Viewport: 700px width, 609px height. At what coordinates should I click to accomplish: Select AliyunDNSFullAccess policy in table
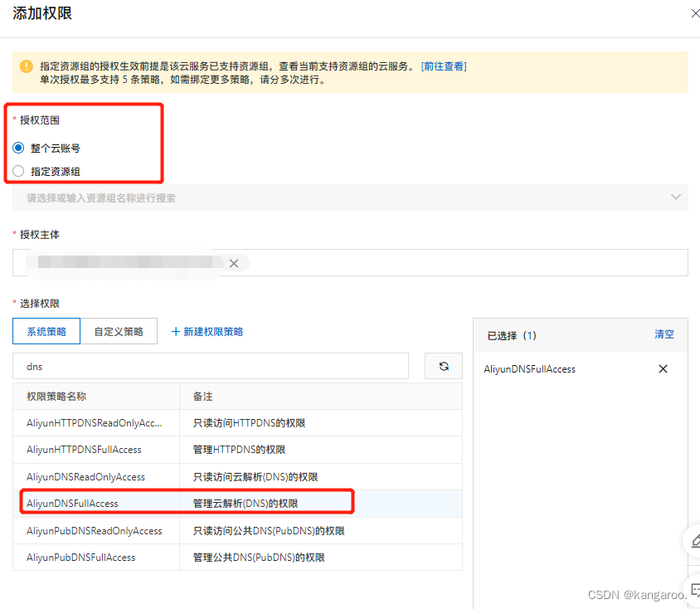(x=237, y=504)
